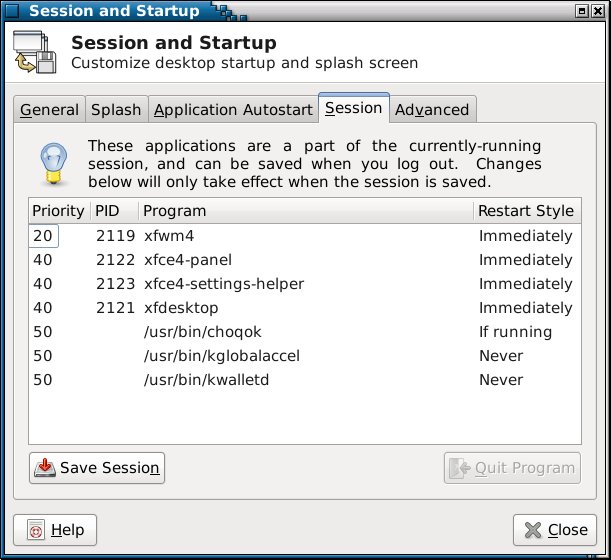The height and width of the screenshot is (560, 611).
Task: Click the lightbulb info icon
Action: [51, 161]
